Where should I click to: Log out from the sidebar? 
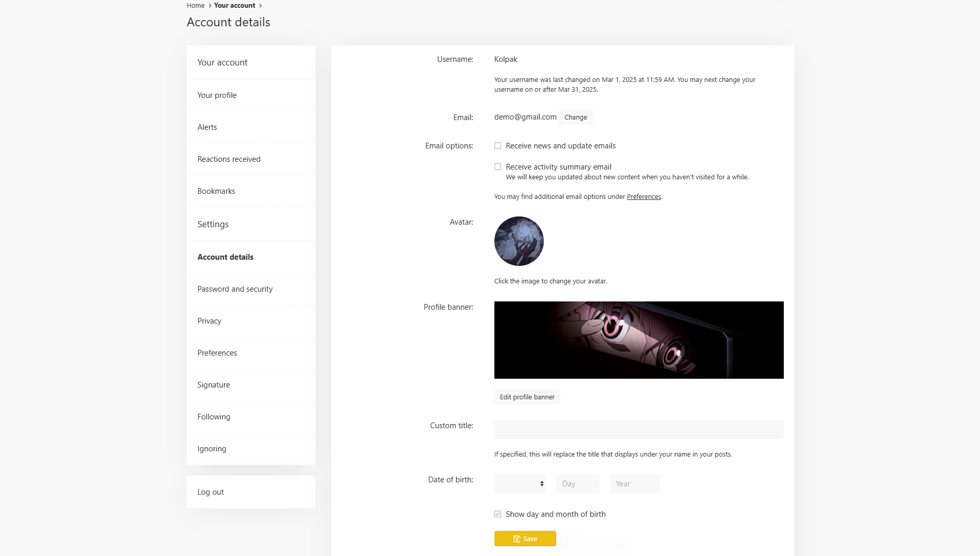coord(210,492)
